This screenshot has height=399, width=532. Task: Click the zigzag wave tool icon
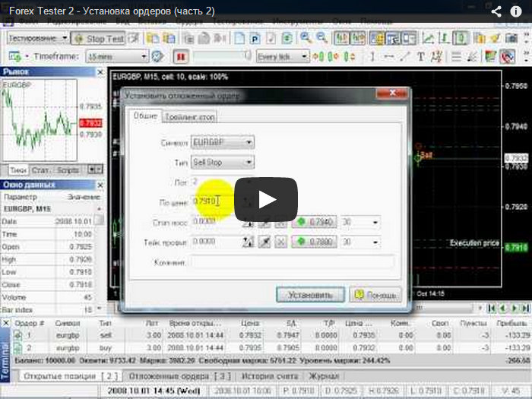click(436, 56)
